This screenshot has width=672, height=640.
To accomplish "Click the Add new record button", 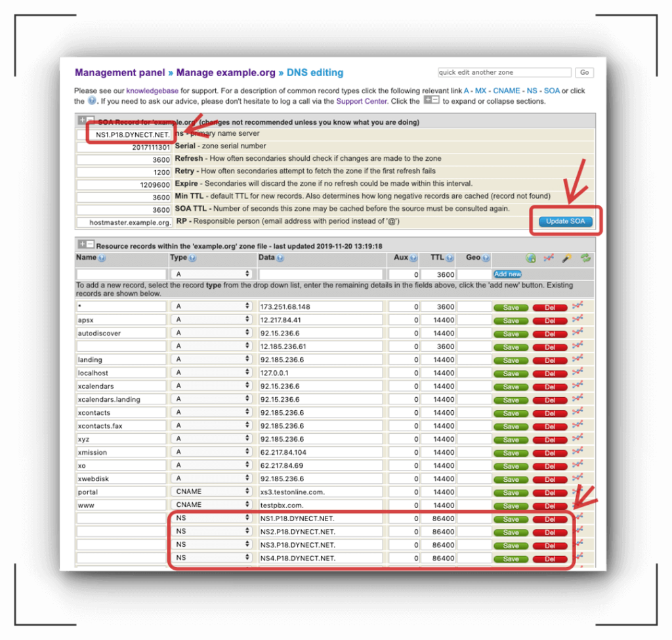I will 507,274.
